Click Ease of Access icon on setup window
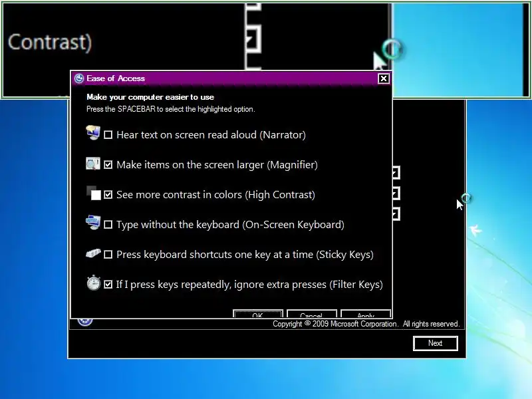The image size is (532, 399). pos(85,321)
